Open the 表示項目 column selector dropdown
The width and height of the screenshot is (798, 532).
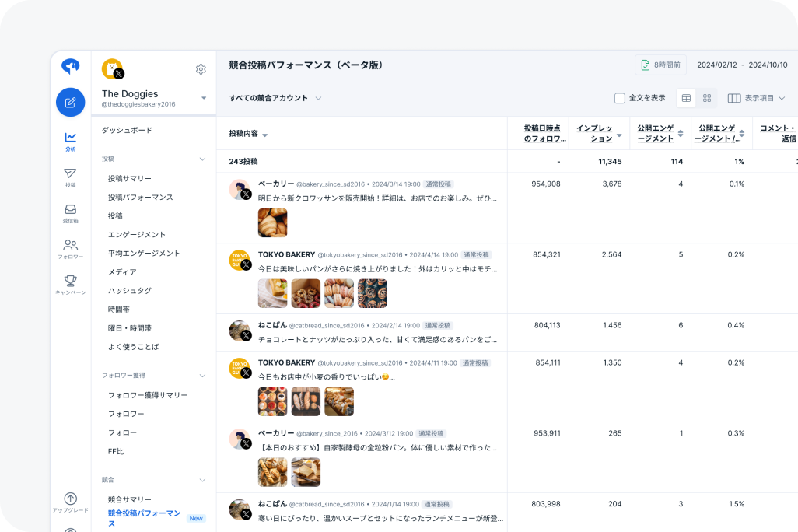click(x=756, y=98)
